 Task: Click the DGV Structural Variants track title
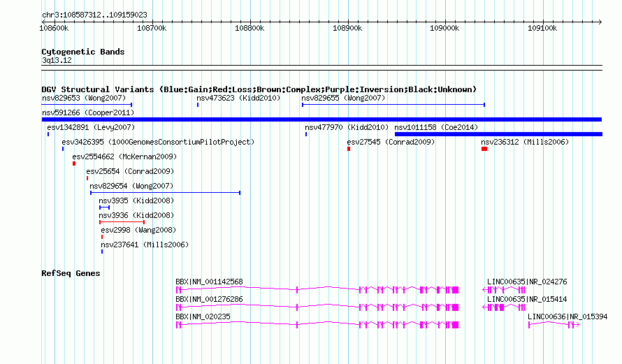point(259,89)
